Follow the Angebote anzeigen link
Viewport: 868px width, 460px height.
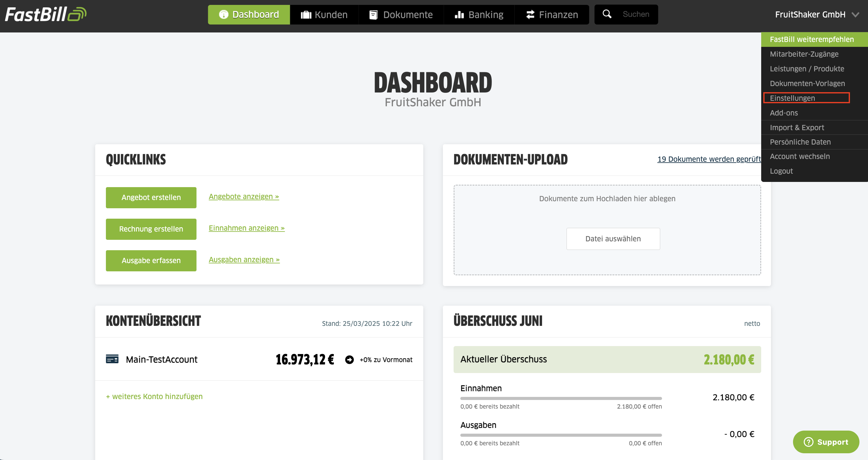tap(244, 196)
